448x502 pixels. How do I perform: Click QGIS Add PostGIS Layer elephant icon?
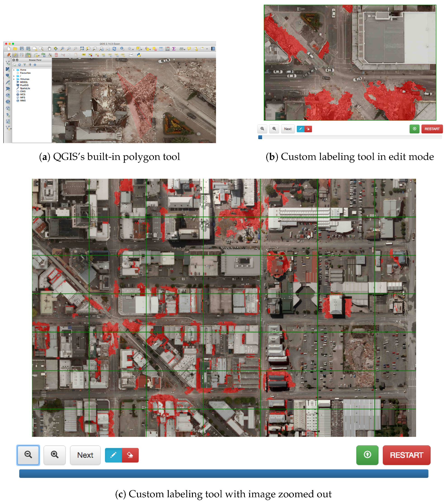pyautogui.click(x=8, y=76)
